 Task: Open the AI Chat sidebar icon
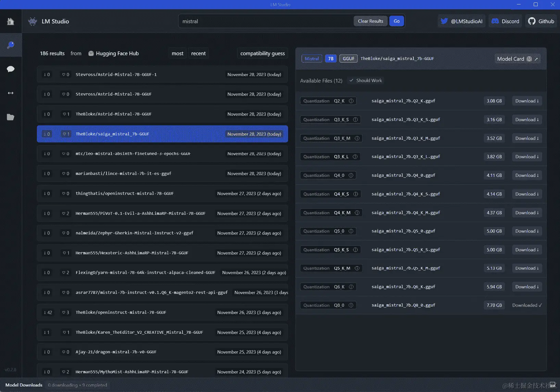(x=11, y=69)
